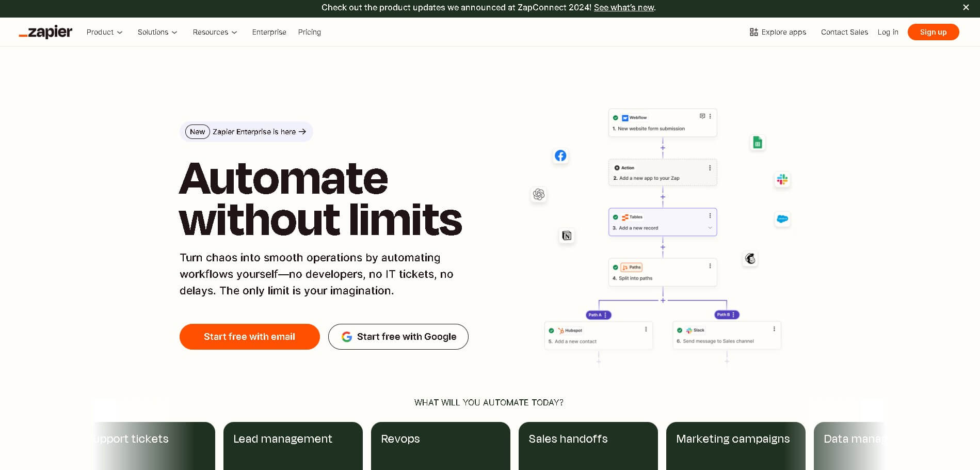
Task: Click the Hubspot icon in step 5
Action: [x=561, y=331]
